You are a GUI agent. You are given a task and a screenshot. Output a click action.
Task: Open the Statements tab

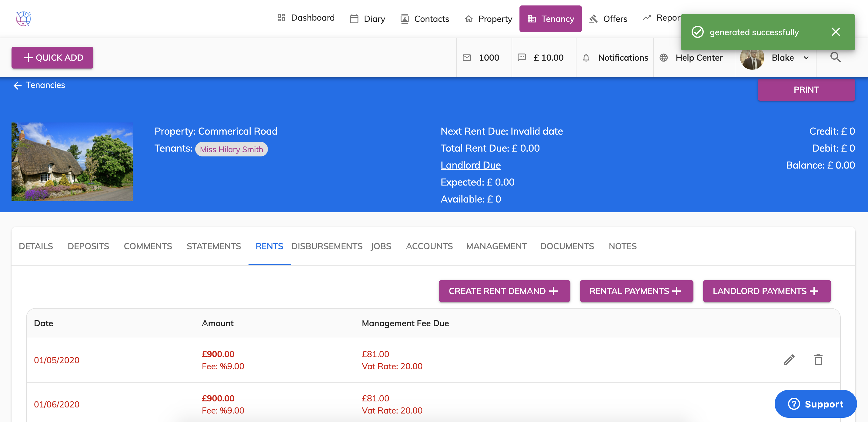coord(214,246)
